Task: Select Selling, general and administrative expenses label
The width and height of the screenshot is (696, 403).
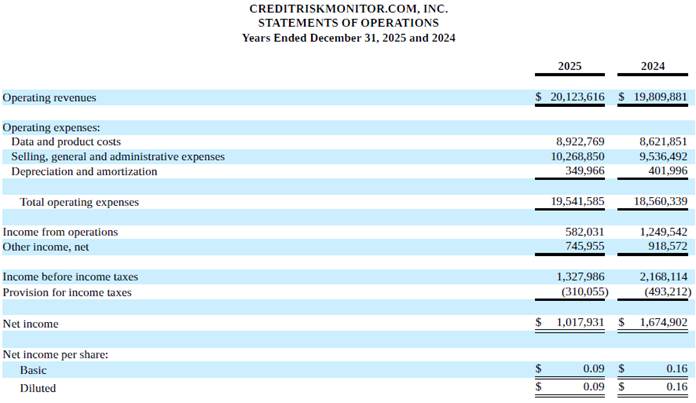Action: tap(118, 157)
